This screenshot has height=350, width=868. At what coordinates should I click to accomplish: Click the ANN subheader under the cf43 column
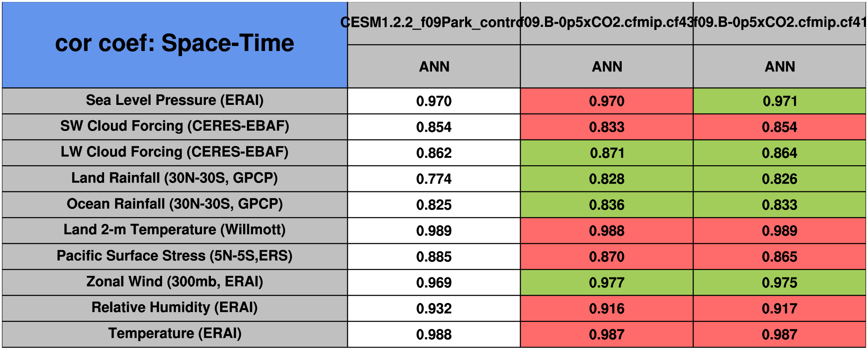pos(607,67)
